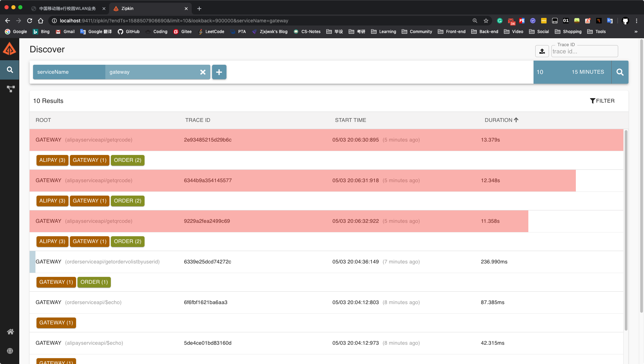This screenshot has width=644, height=364.
Task: Click the Grammarly extension icon
Action: pos(500,21)
